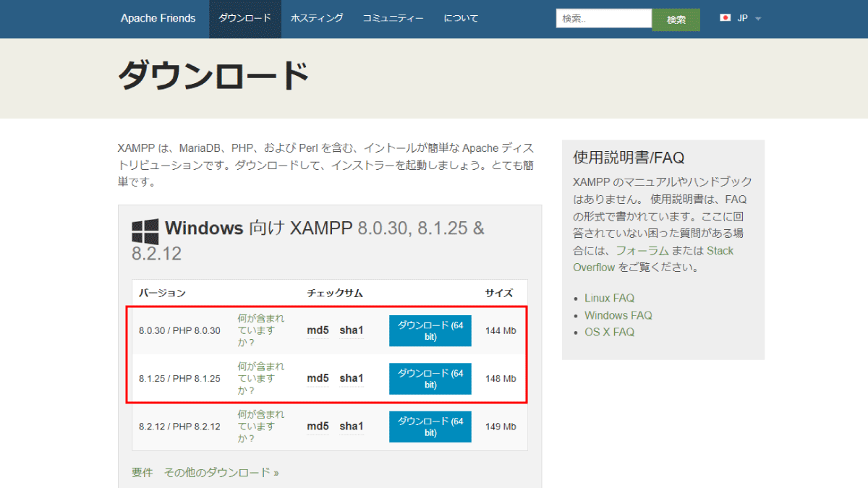Click the large ダウンロード page title
The image size is (868, 488).
[214, 75]
